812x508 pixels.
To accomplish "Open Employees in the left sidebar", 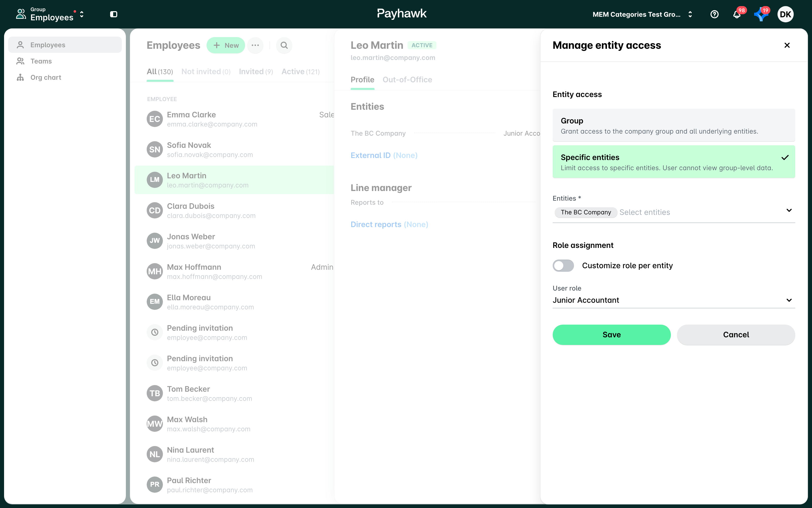I will 65,45.
